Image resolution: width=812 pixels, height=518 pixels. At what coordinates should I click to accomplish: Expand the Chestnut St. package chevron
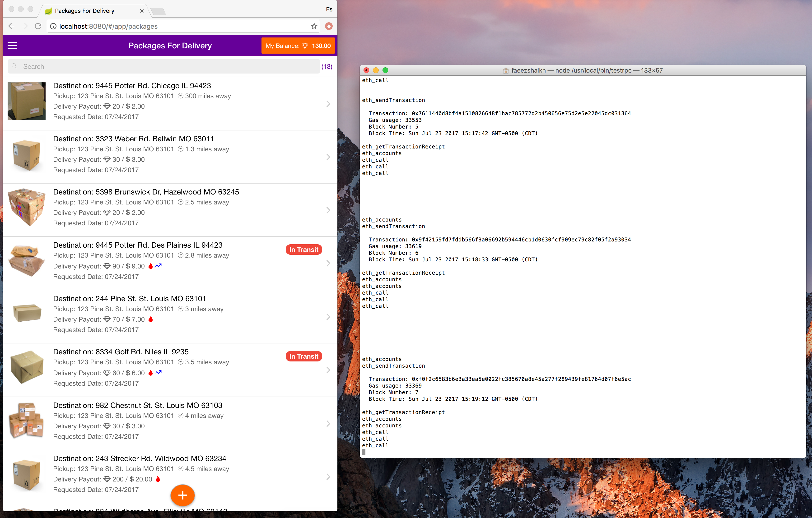(328, 424)
